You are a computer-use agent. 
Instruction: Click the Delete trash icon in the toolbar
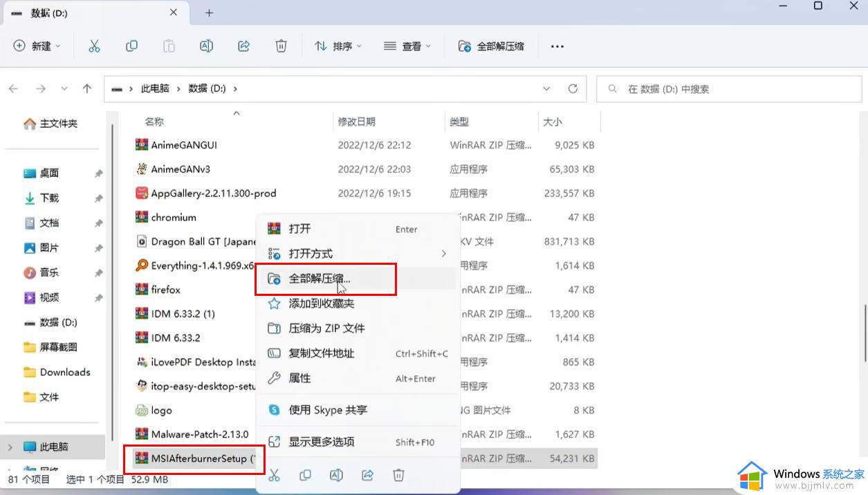[281, 46]
